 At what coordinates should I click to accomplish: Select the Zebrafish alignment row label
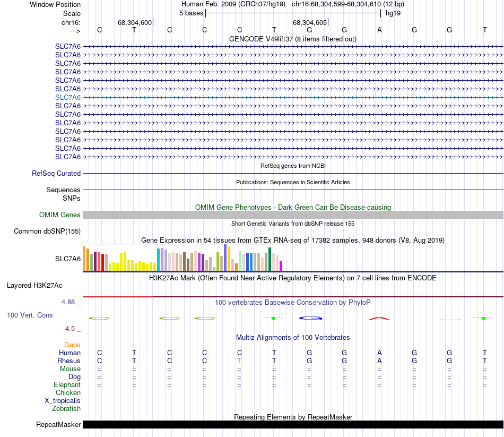click(x=66, y=408)
